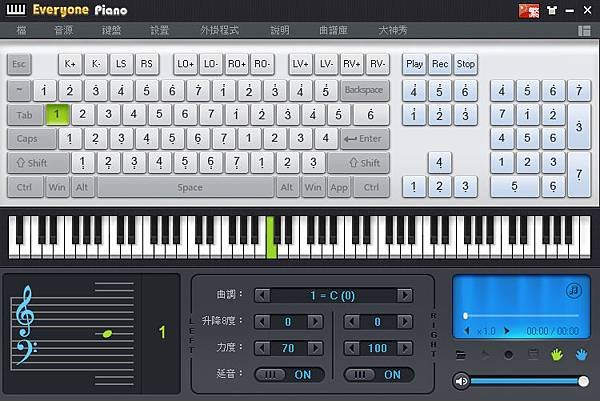Image resolution: width=600 pixels, height=401 pixels.
Task: Click the highlighted green piano key
Action: tap(271, 238)
